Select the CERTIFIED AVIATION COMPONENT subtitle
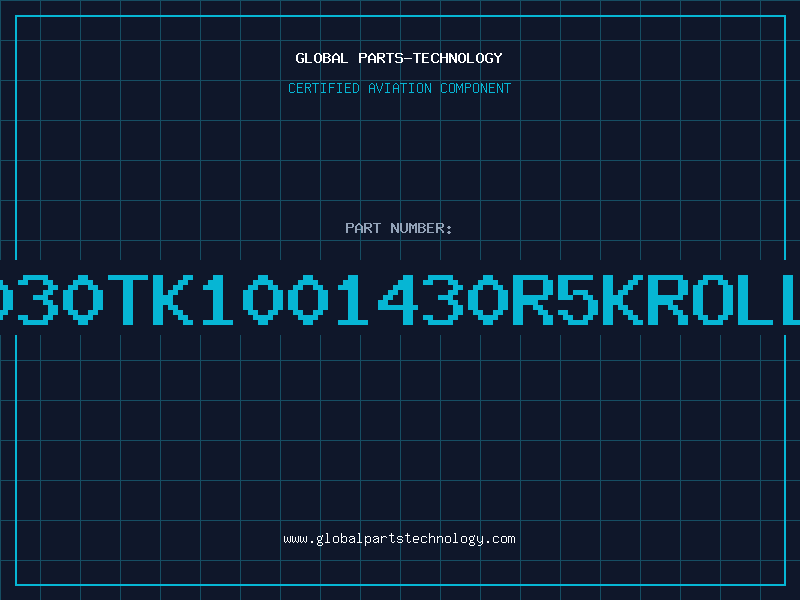Image resolution: width=800 pixels, height=600 pixels. (399, 88)
